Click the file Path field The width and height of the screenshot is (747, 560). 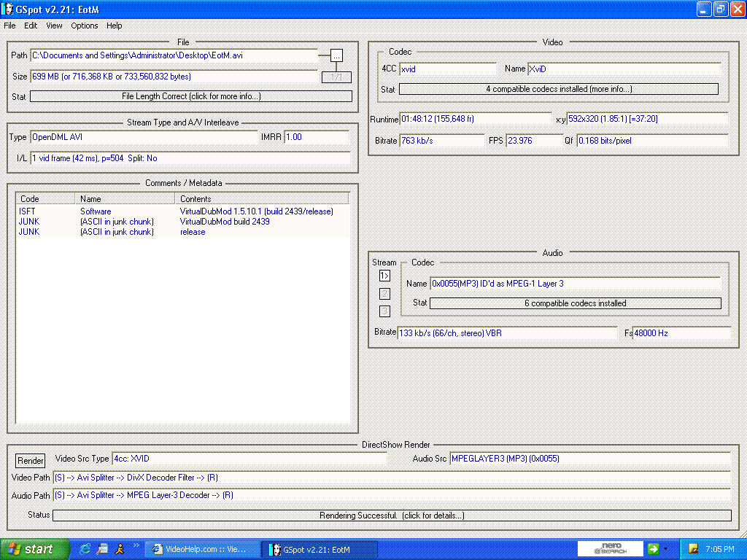pos(174,55)
